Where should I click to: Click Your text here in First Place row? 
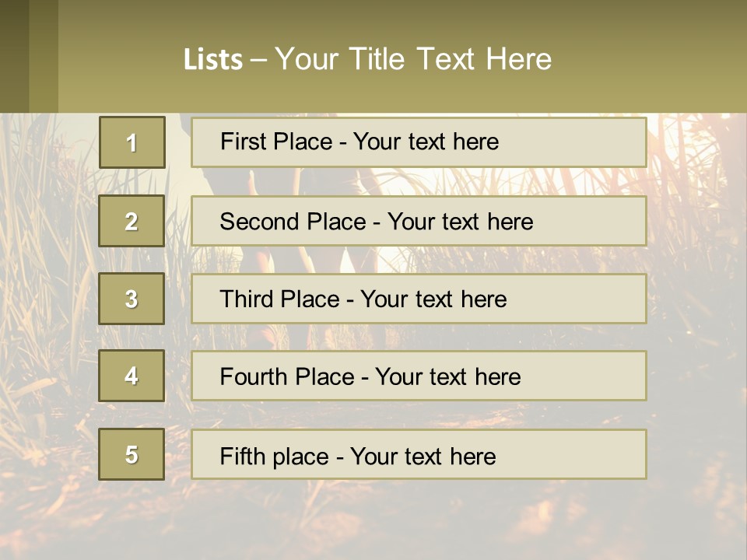tap(426, 142)
